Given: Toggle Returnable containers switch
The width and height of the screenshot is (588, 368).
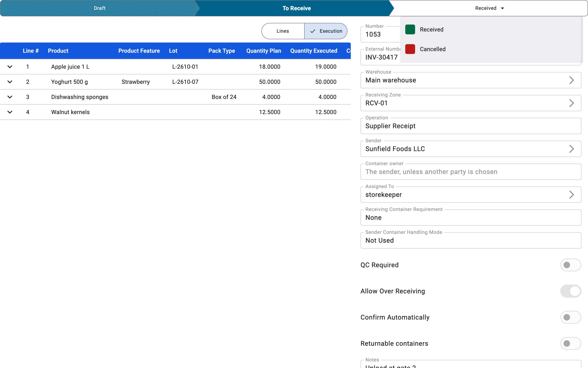Looking at the screenshot, I should click(x=570, y=343).
